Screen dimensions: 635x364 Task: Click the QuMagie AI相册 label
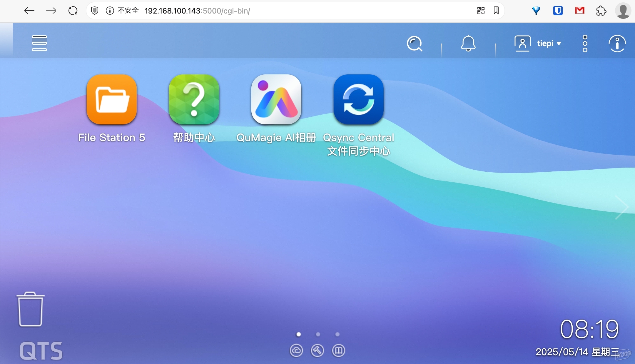(276, 138)
